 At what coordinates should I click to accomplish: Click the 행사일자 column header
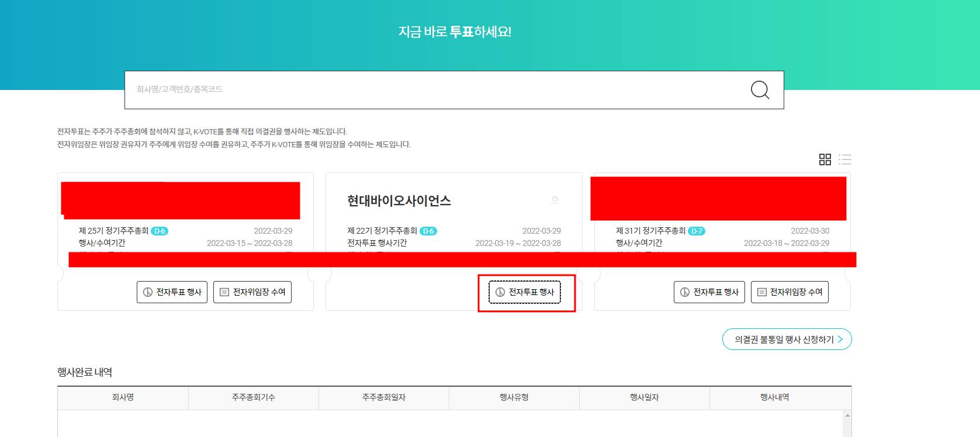coord(645,397)
